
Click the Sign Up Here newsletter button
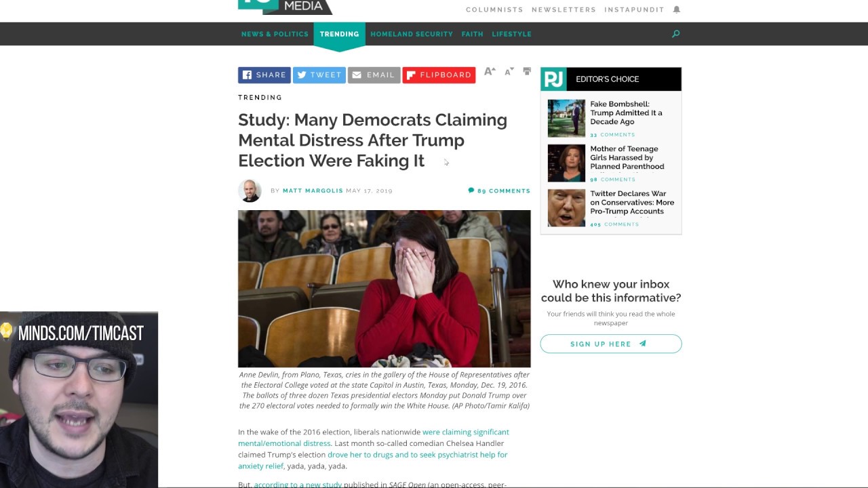pos(611,344)
